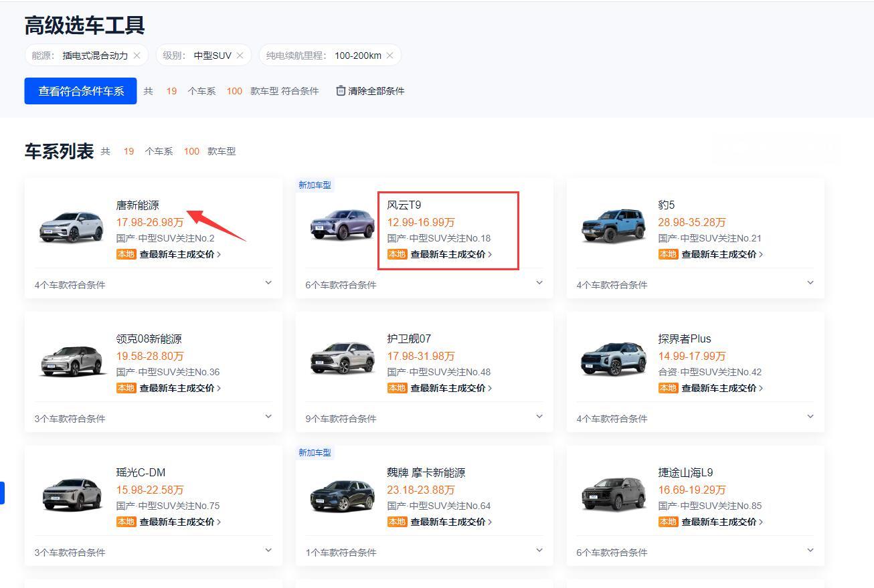
Task: View 查看最新车主成交价 for 捷途山海L9
Action: [x=722, y=522]
